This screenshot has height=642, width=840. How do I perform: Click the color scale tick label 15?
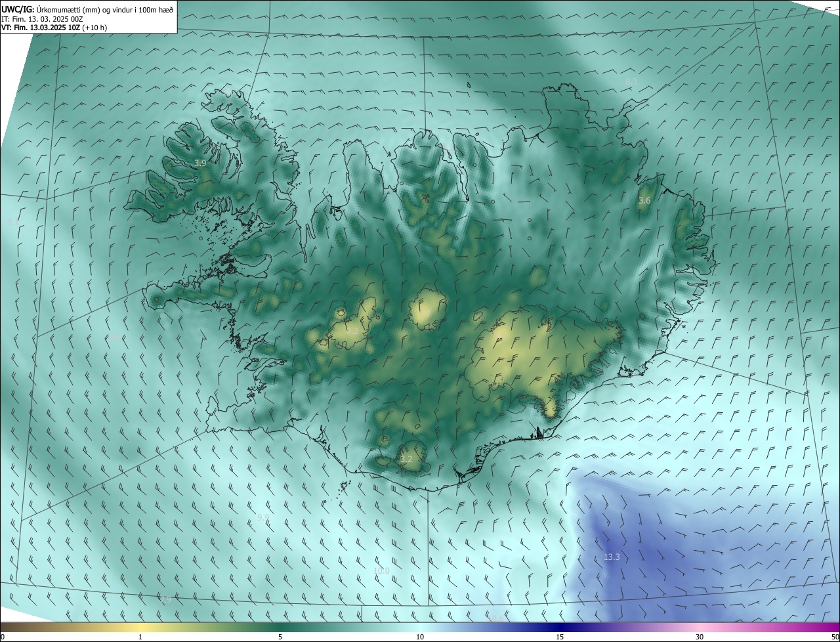[x=560, y=637]
